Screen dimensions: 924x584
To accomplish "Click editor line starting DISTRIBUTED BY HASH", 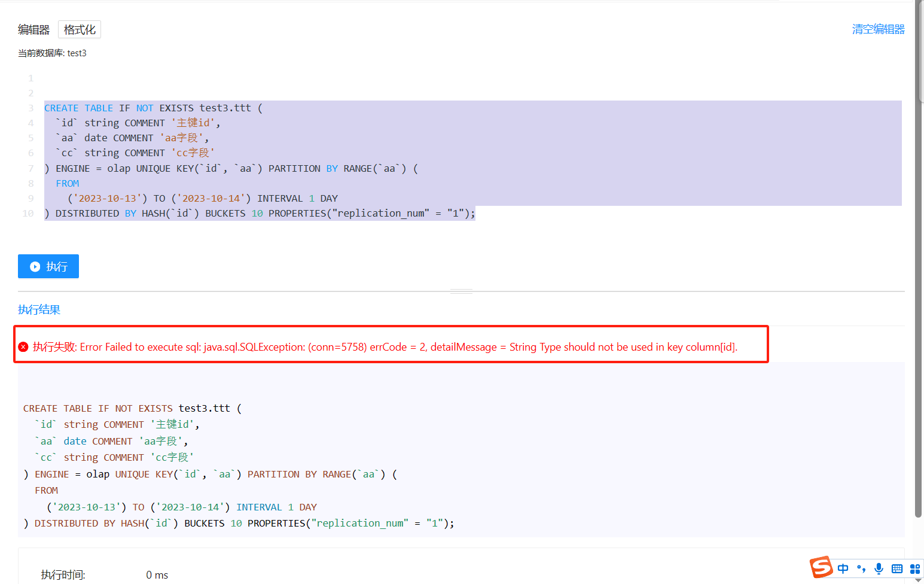I will tap(260, 213).
